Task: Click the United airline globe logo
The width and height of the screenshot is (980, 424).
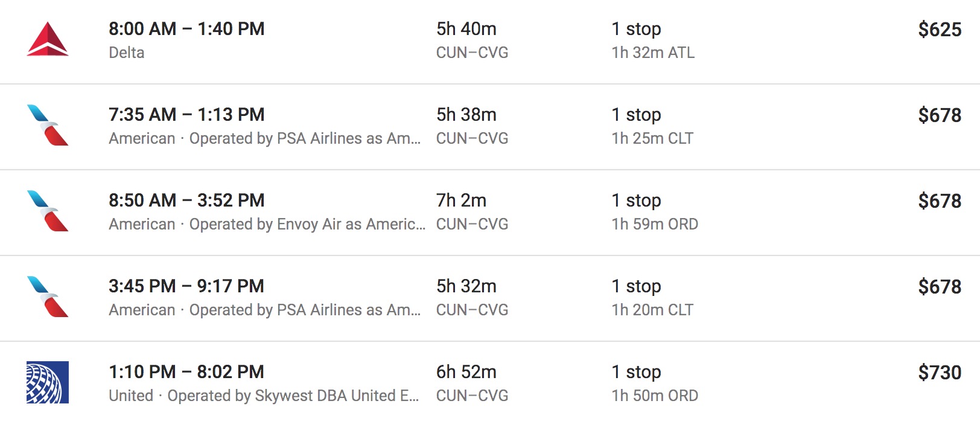Action: pyautogui.click(x=48, y=382)
